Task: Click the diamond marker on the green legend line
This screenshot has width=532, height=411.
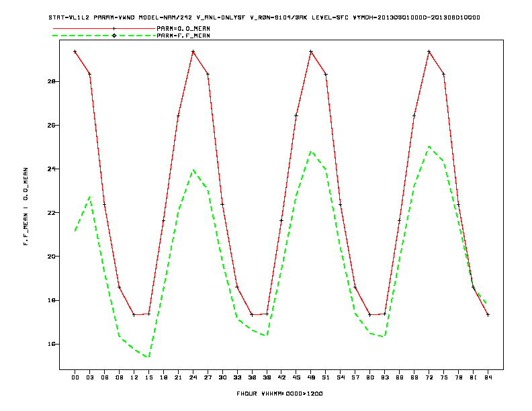Action: (114, 36)
